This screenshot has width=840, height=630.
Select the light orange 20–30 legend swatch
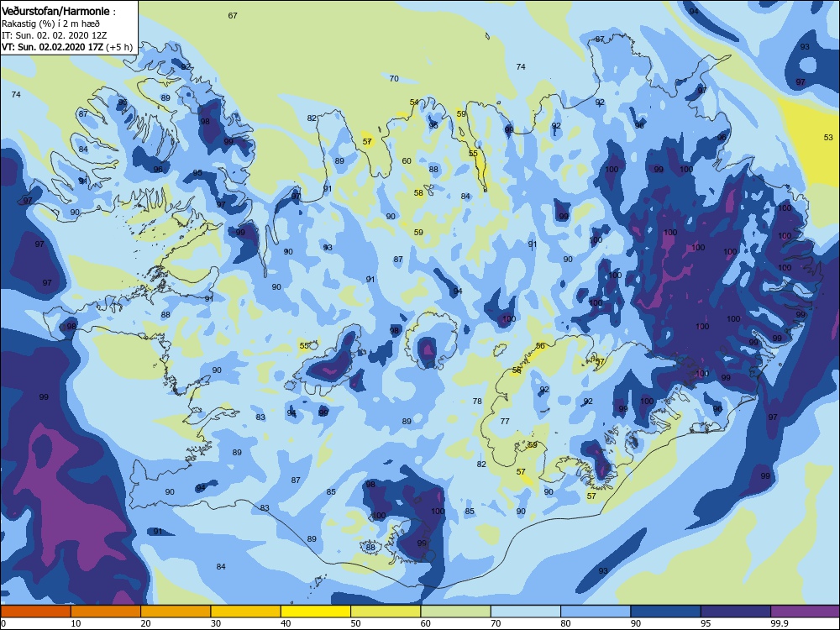pyautogui.click(x=176, y=612)
